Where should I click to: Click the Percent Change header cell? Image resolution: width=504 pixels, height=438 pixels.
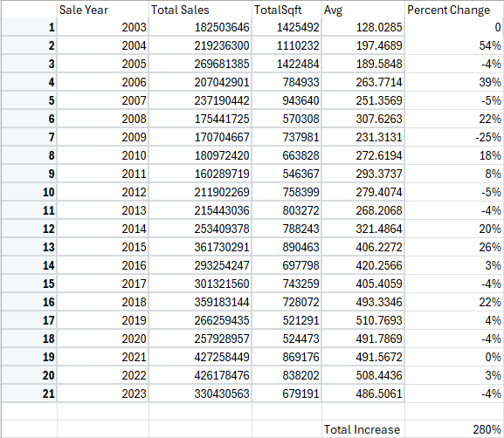click(x=454, y=10)
